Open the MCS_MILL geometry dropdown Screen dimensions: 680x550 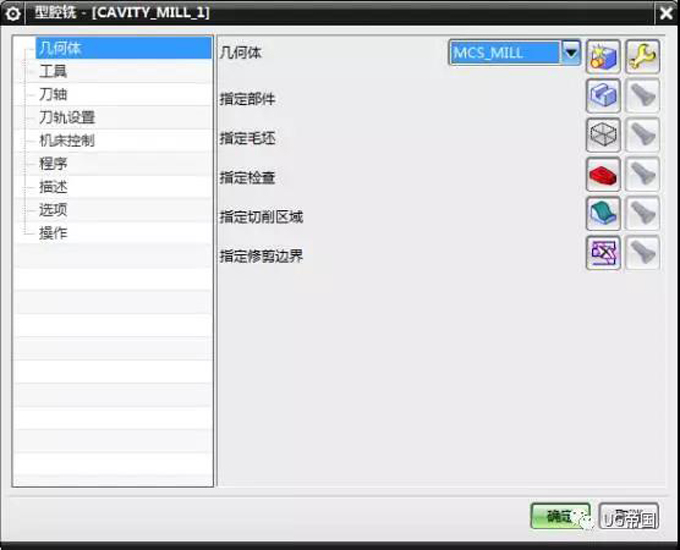click(x=570, y=53)
